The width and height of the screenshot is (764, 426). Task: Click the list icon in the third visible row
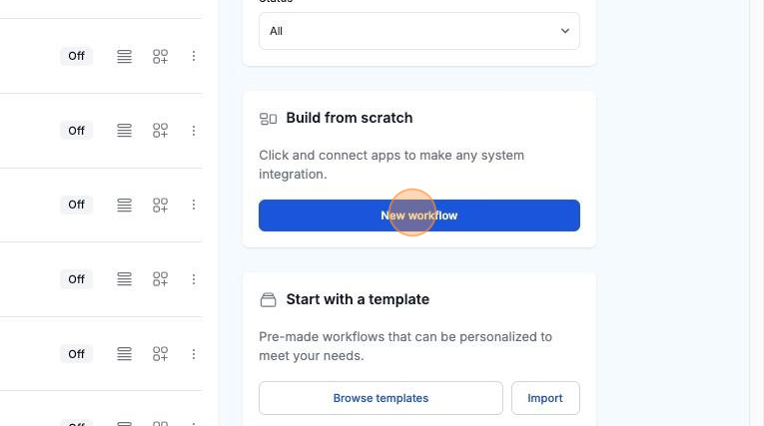(124, 205)
